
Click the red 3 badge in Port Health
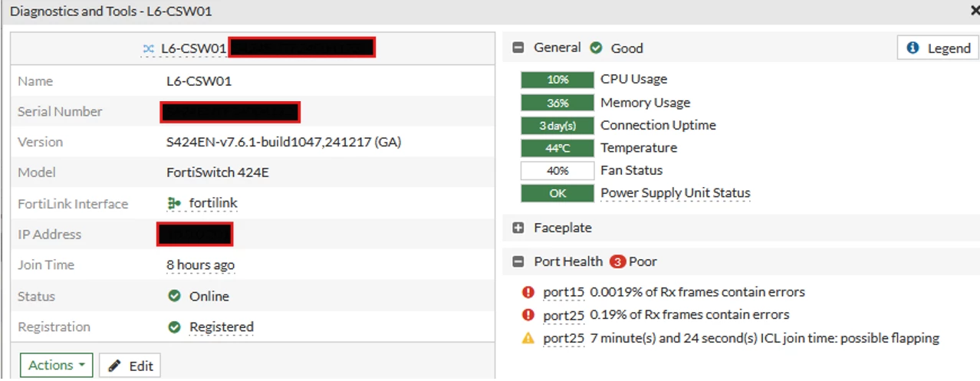click(x=617, y=261)
